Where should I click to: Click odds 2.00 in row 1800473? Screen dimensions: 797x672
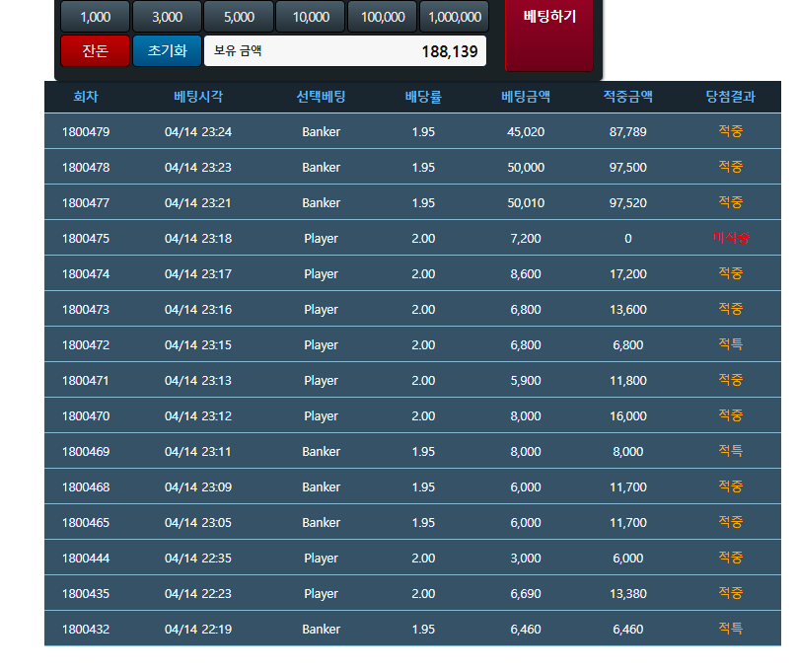423,310
